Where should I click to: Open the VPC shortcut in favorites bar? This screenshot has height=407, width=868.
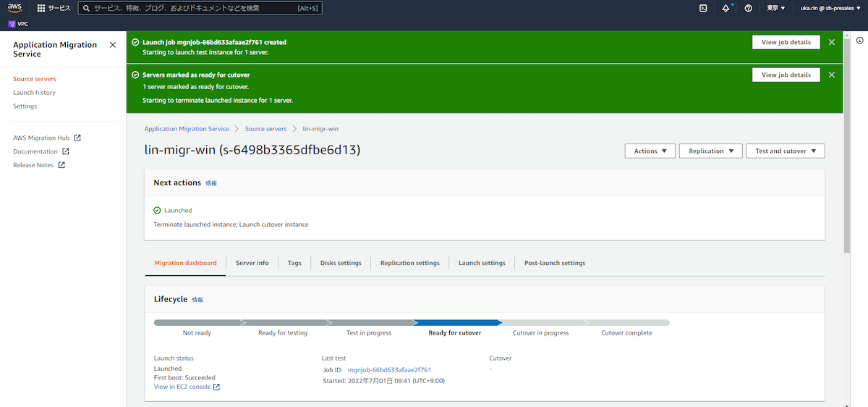click(x=18, y=24)
